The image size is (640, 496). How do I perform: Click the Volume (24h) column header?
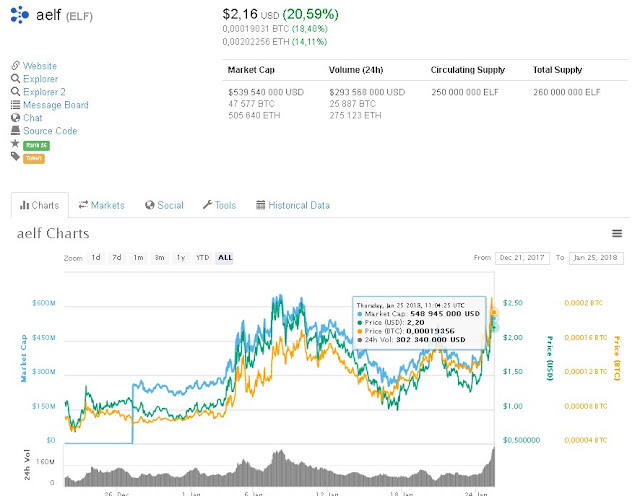pyautogui.click(x=356, y=70)
